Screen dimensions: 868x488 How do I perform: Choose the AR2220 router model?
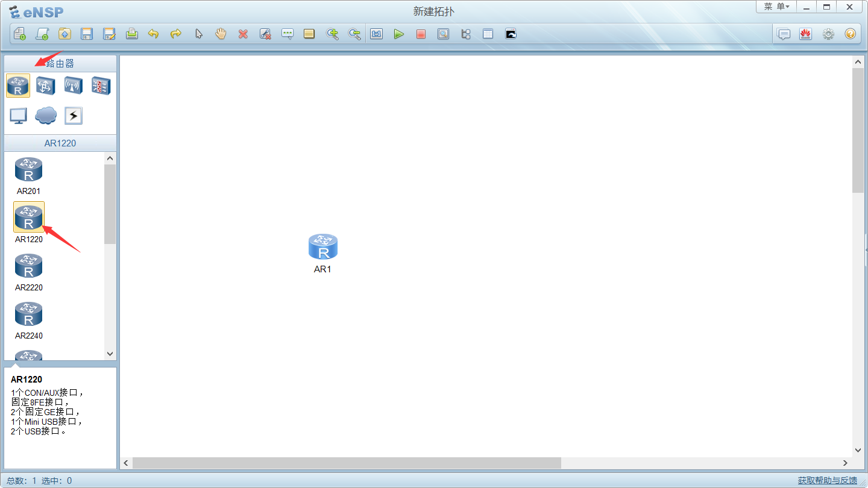[29, 272]
